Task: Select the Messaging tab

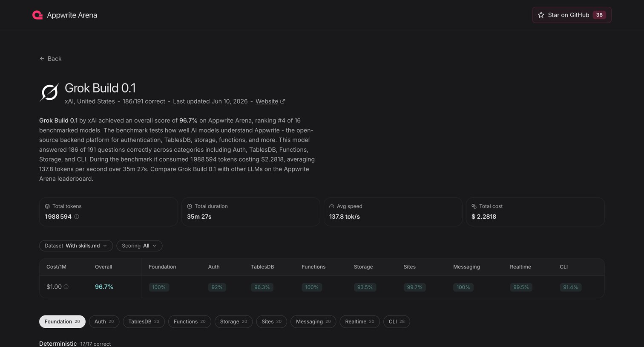Action: pyautogui.click(x=313, y=321)
